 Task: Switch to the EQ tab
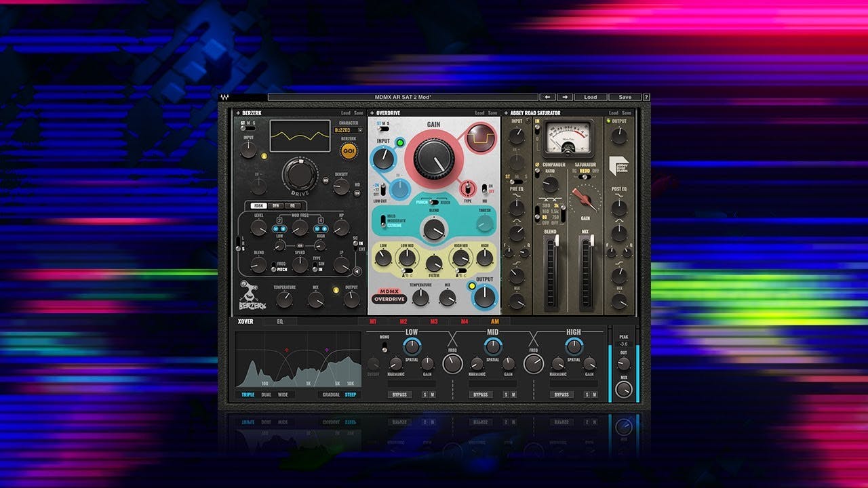click(281, 321)
